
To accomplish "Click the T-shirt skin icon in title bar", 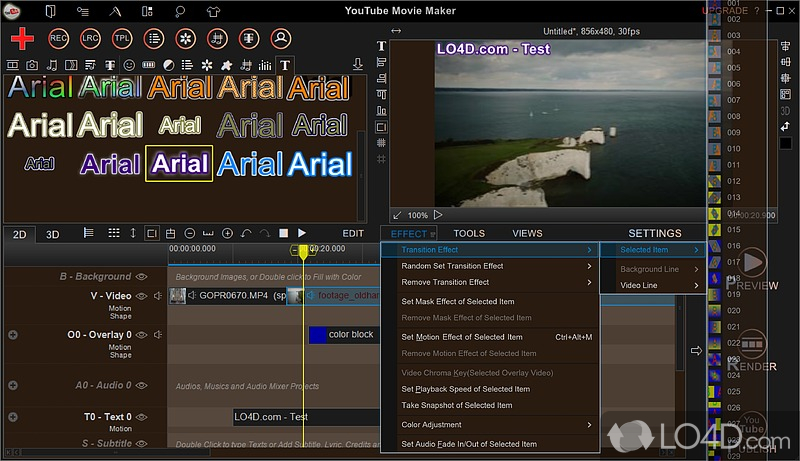I will (x=213, y=12).
